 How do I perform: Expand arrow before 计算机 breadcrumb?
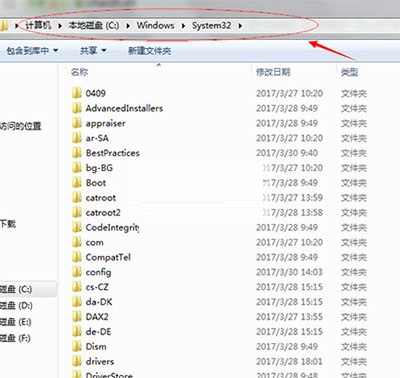16,26
